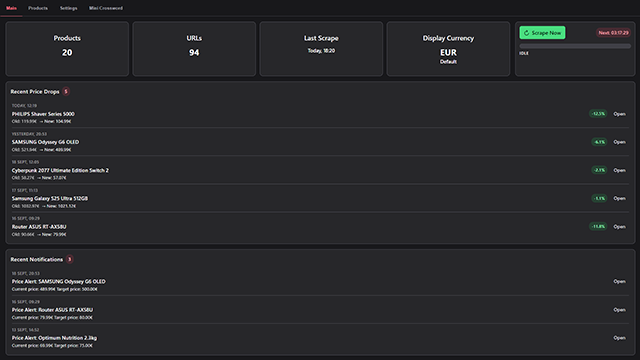Click the Recent Price Drops heading
640x360 pixels.
click(35, 91)
